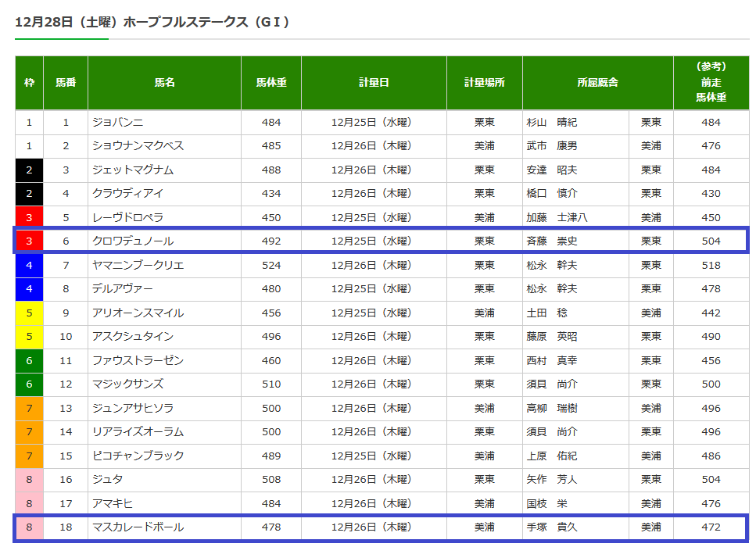Click trainer name 杉山 晴紀

tap(552, 123)
